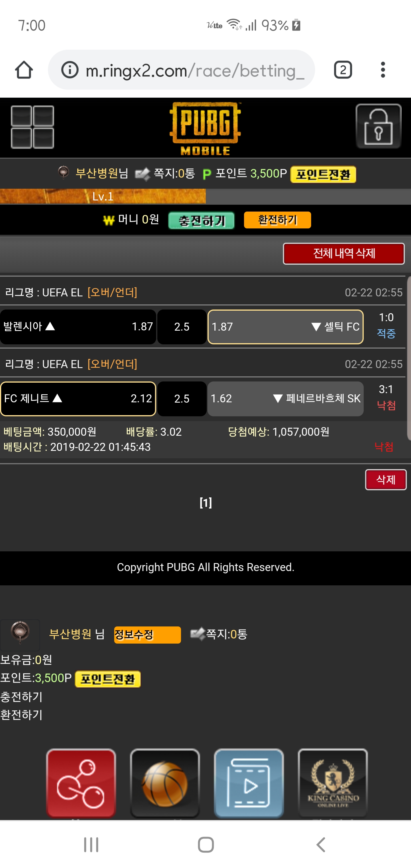Open the browser three-dot menu
The height and width of the screenshot is (868, 411).
tap(383, 70)
